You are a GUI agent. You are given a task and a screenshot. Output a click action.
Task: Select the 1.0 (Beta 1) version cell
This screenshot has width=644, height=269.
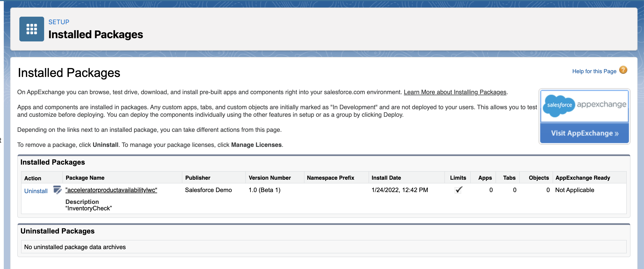(x=264, y=190)
